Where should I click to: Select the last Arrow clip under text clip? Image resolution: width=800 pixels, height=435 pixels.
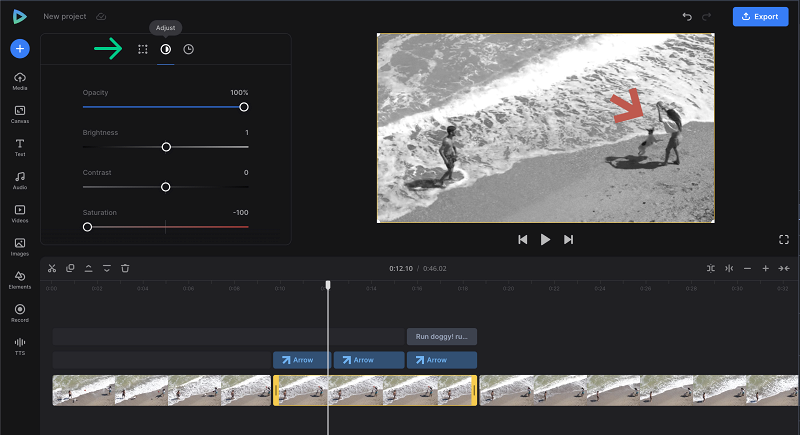click(442, 360)
